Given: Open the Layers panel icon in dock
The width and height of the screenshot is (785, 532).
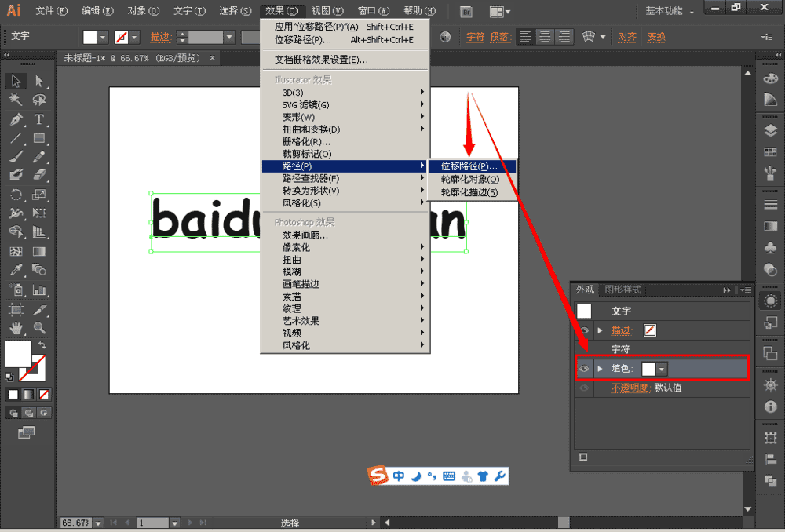Looking at the screenshot, I should [x=771, y=130].
